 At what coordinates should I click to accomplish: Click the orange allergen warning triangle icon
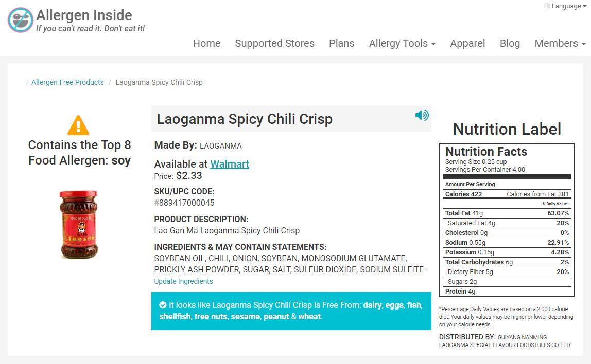pyautogui.click(x=78, y=125)
